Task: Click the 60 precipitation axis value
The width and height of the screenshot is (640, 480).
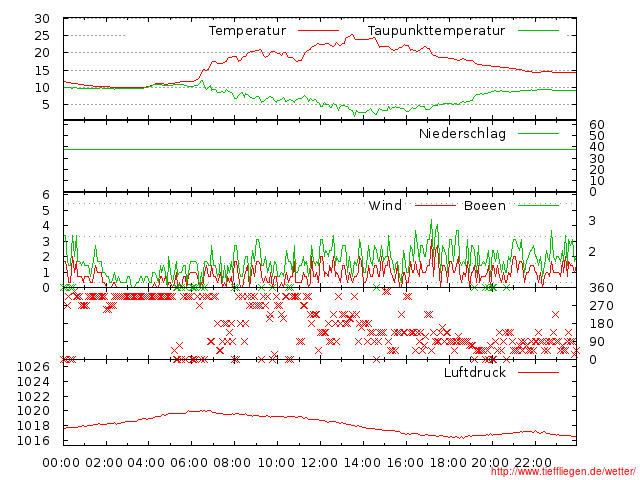Action: click(597, 124)
